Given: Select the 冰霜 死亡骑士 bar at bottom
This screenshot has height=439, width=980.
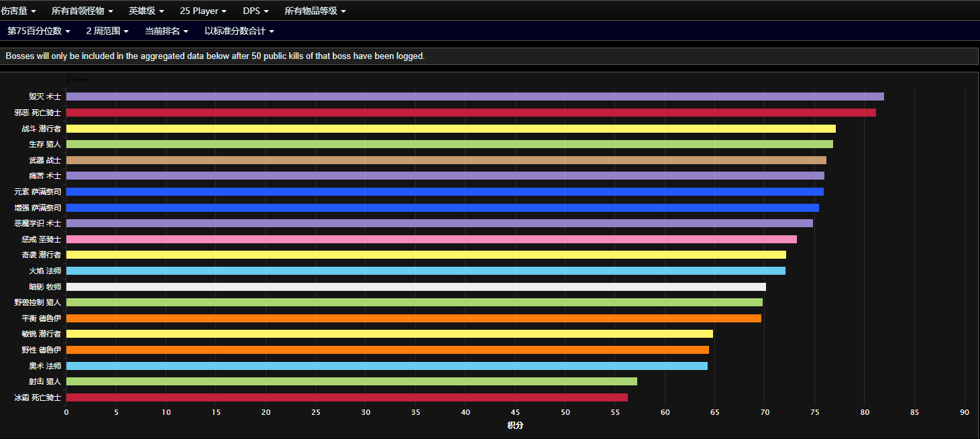Looking at the screenshot, I should tap(346, 397).
